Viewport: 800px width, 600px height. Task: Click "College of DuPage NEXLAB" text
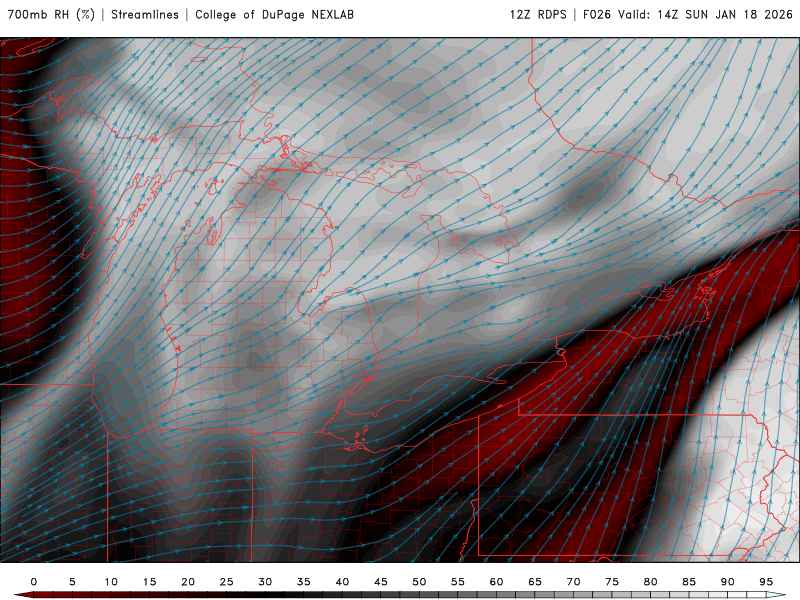coord(274,15)
